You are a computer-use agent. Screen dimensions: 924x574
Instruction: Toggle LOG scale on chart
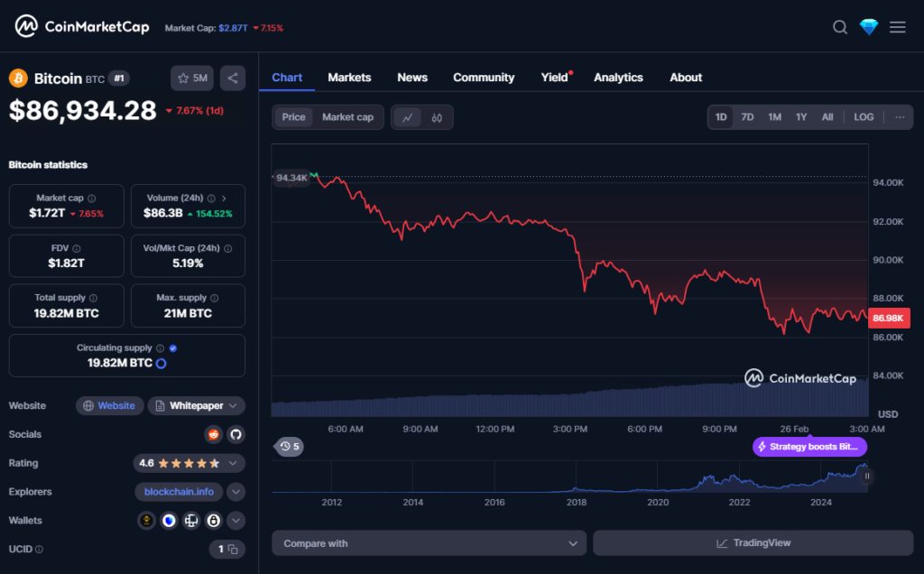point(864,117)
